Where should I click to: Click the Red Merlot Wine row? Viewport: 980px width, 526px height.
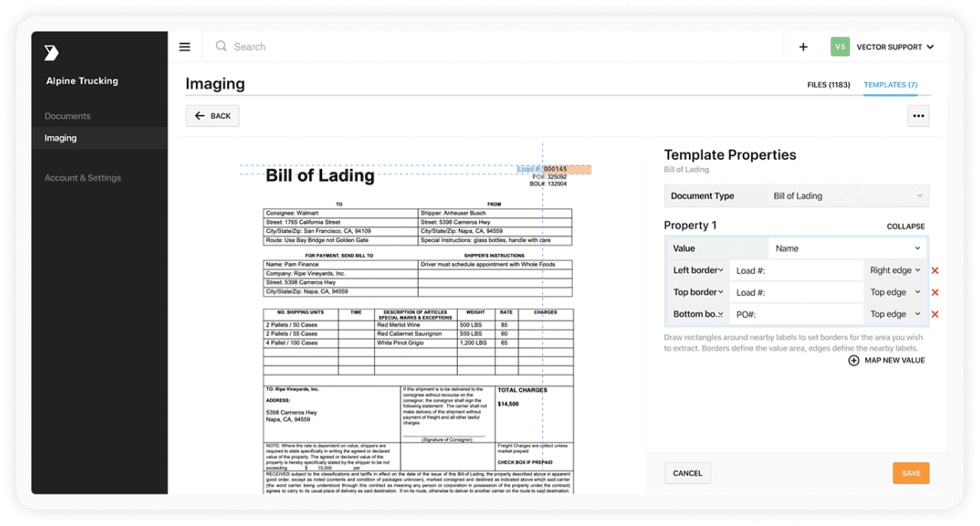tap(418, 325)
